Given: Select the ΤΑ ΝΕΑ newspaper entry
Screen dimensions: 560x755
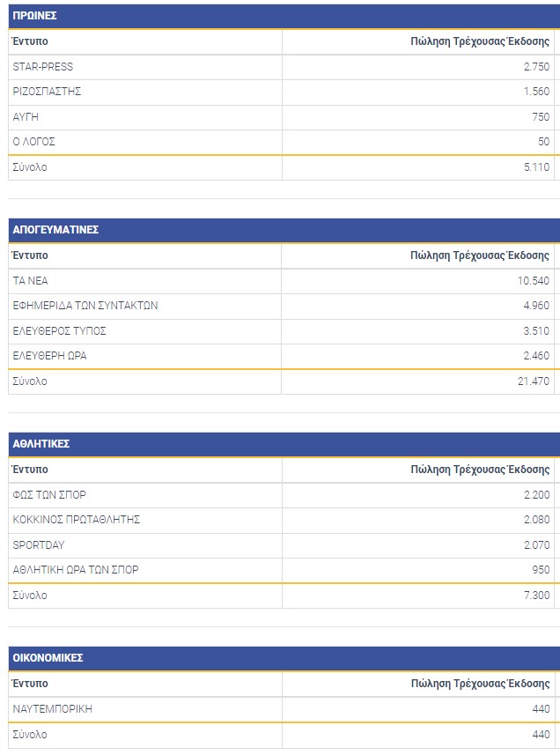Looking at the screenshot, I should 31,281.
